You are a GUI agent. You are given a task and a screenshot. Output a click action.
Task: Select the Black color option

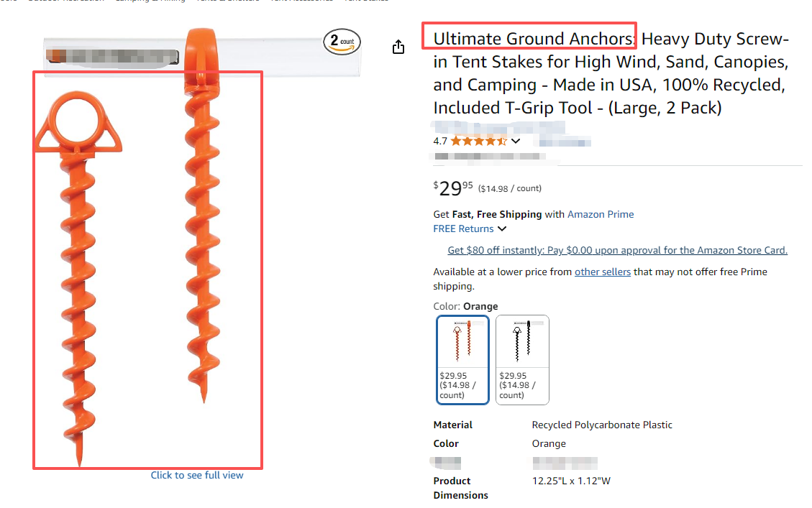[522, 359]
